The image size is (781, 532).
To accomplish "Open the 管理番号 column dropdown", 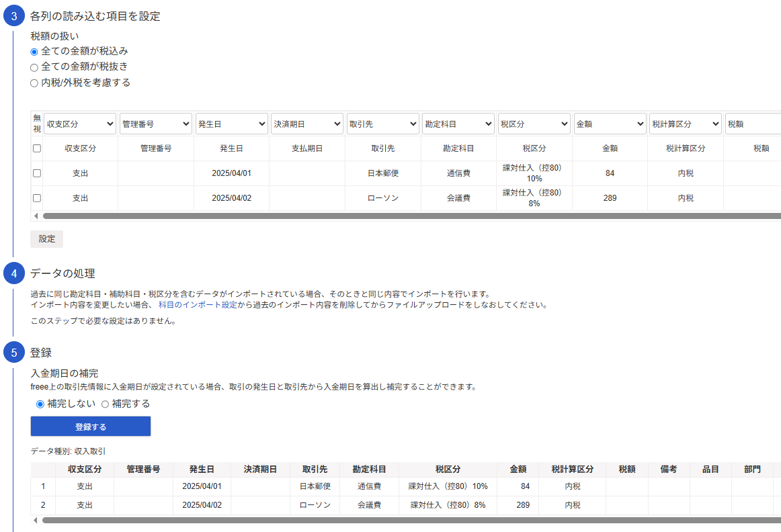I will click(x=156, y=124).
